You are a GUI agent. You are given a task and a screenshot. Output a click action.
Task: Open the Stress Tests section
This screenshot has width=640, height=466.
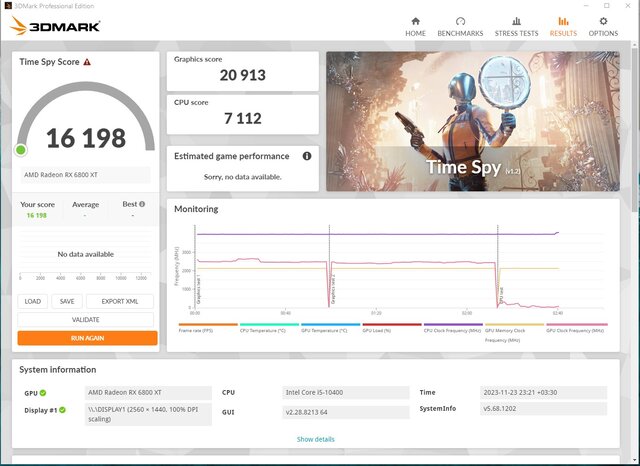click(516, 26)
